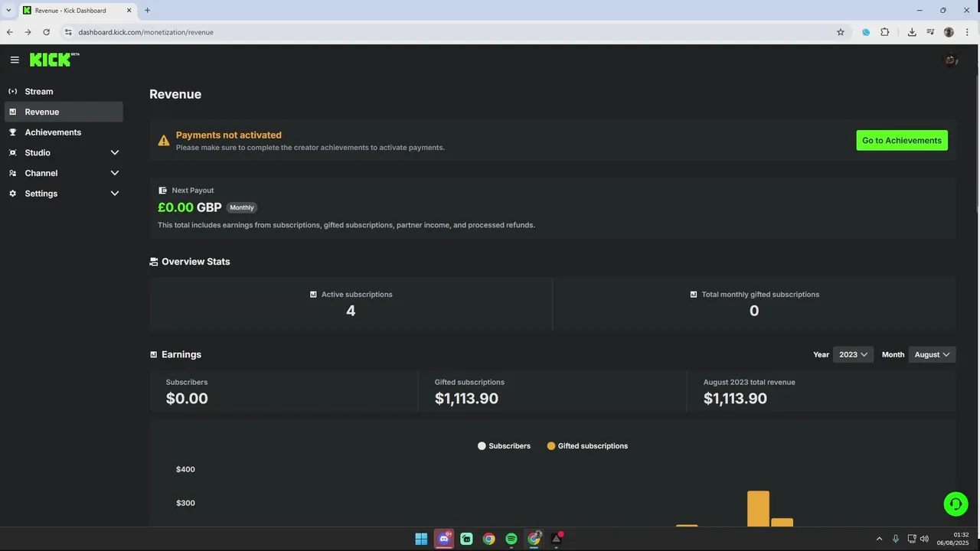
Task: Open the hamburger sidebar menu
Action: coord(15,60)
